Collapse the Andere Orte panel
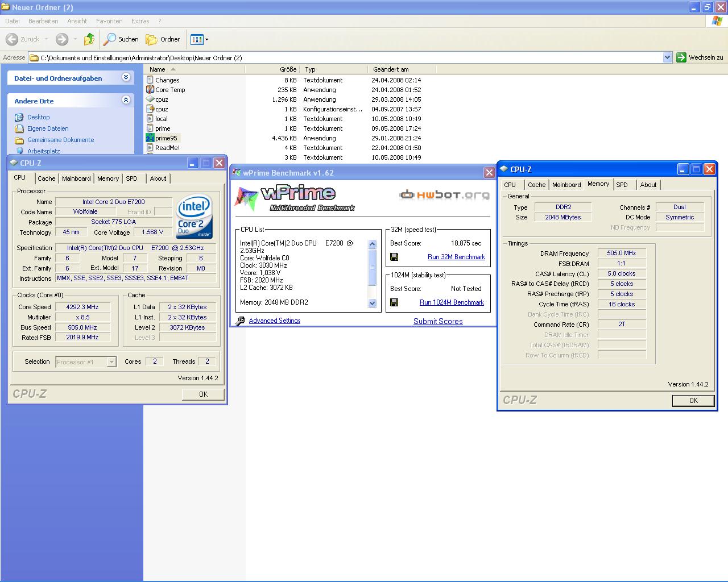 (x=126, y=100)
